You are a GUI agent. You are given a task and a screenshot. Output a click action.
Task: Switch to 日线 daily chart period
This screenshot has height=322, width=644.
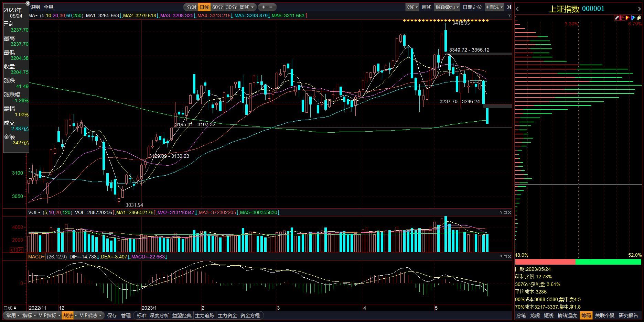pyautogui.click(x=204, y=7)
